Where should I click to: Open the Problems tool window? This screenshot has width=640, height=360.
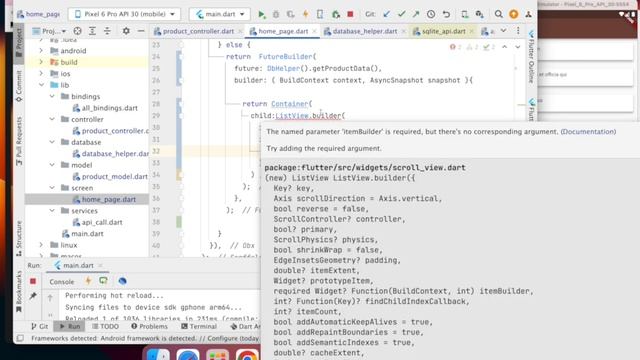[149, 326]
